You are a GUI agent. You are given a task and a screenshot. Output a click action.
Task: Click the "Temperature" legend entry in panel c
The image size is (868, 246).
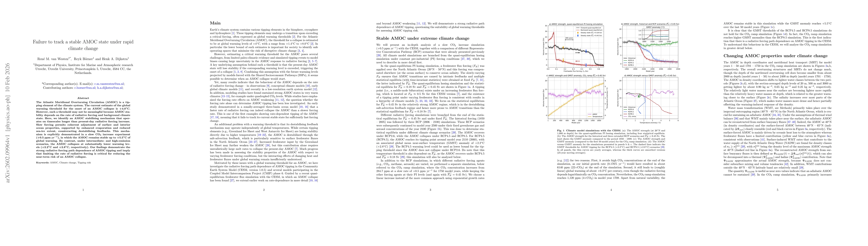(x=595, y=117)
